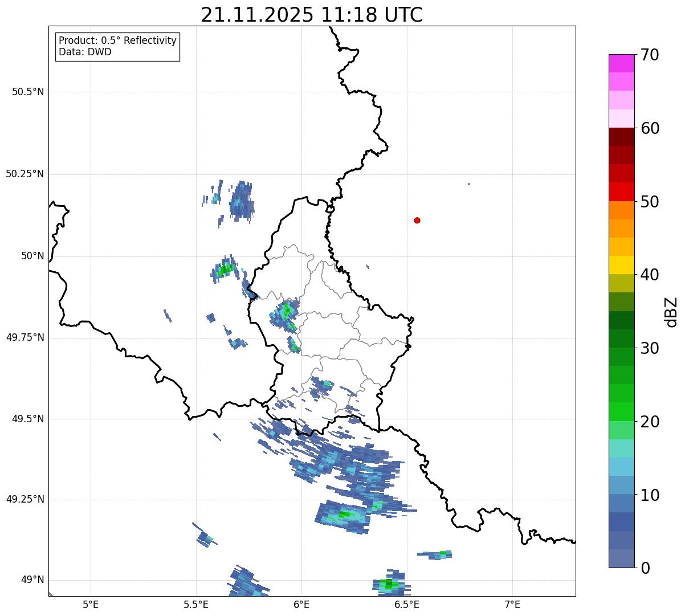Image resolution: width=685 pixels, height=616 pixels.
Task: Click the dBZ colorbar axis label
Action: point(671,311)
